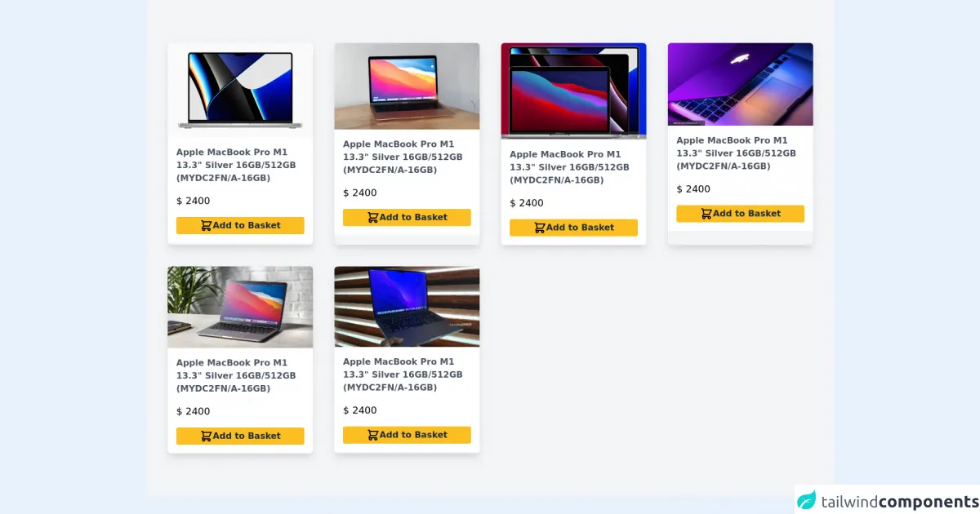This screenshot has width=980, height=514.
Task: Open the white-background MacBook product image
Action: [240, 90]
